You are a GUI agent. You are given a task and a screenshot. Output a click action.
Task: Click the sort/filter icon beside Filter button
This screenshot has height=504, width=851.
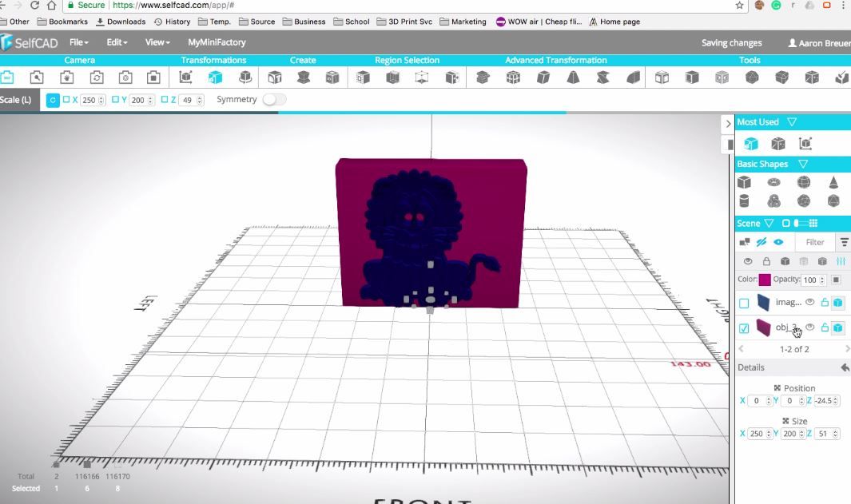click(845, 242)
